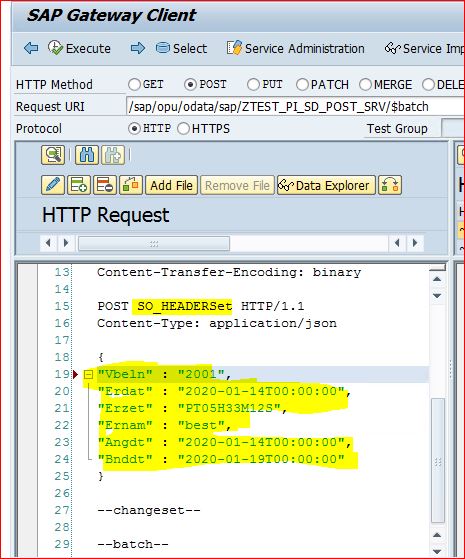This screenshot has height=559, width=465.
Task: Click the "Bnddt" line with 2020-01-19
Action: tap(221, 460)
